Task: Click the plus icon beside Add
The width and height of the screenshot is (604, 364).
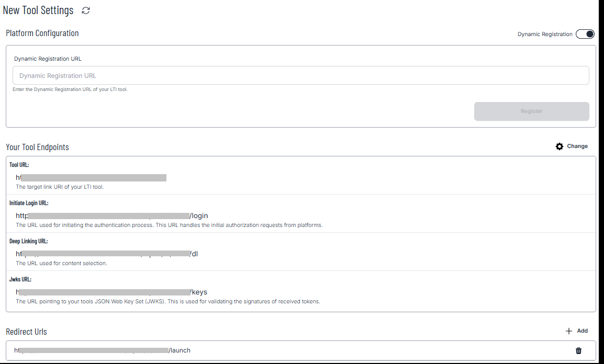Action: [x=569, y=331]
